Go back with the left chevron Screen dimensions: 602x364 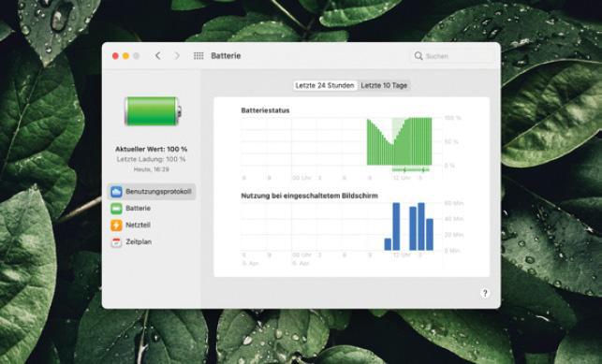point(158,56)
